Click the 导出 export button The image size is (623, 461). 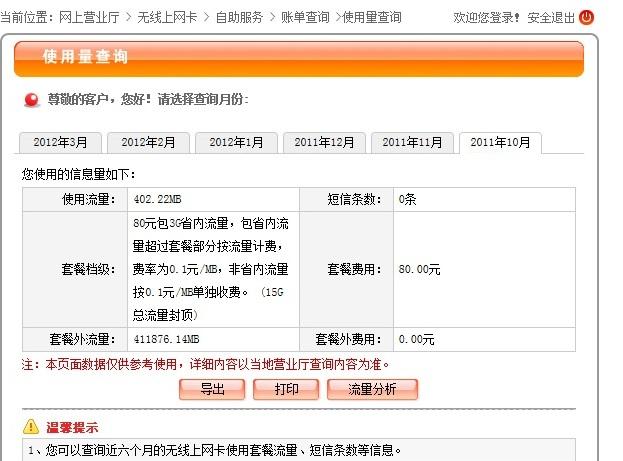(212, 389)
